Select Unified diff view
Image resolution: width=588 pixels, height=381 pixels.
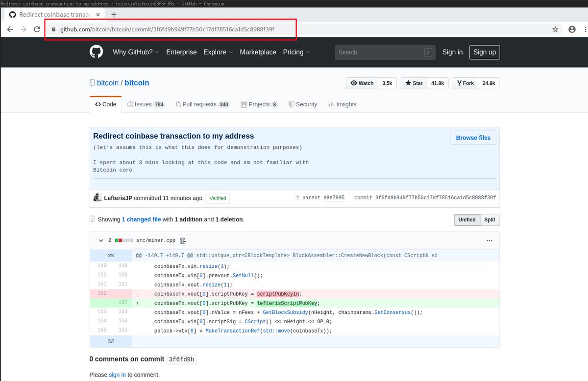coord(467,220)
